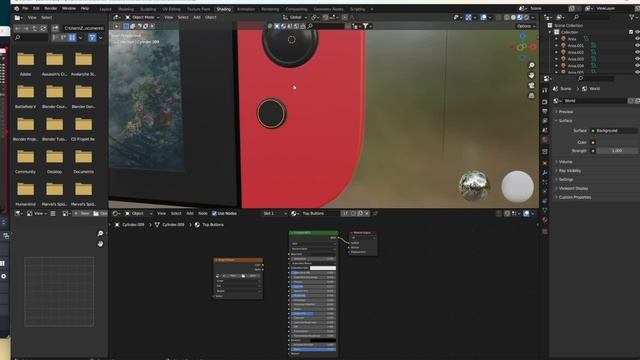
Task: Select solid viewport shading mode
Action: click(513, 18)
